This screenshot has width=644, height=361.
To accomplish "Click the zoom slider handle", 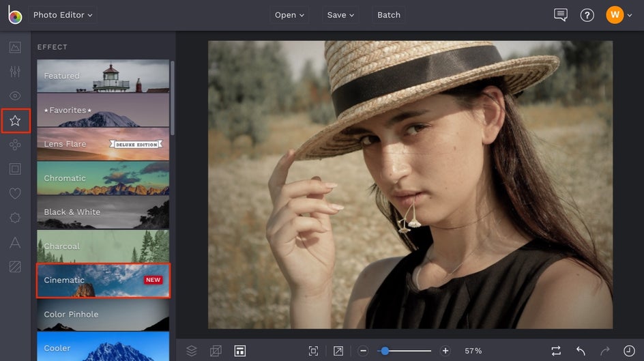I will pyautogui.click(x=385, y=351).
